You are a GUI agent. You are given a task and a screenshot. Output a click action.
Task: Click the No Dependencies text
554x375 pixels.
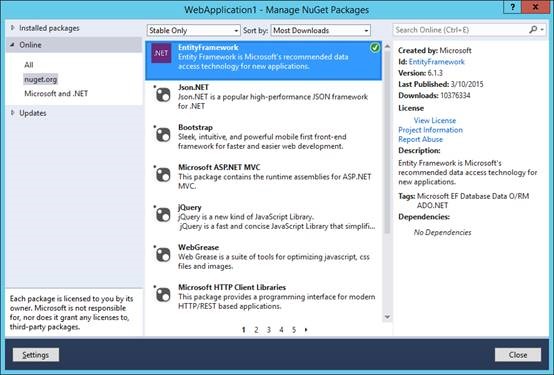[442, 232]
